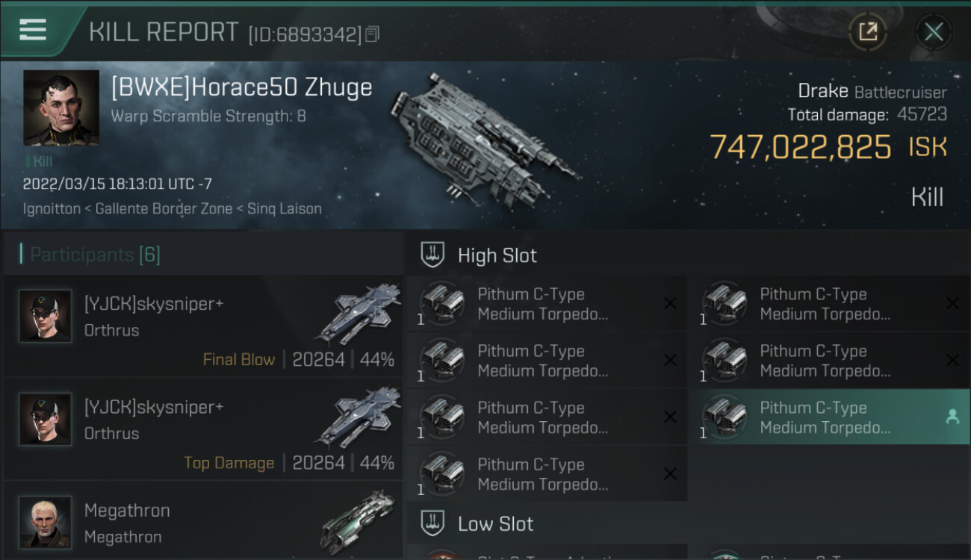Screen dimensions: 971x560
Task: Click the High Slot header label
Action: (497, 255)
